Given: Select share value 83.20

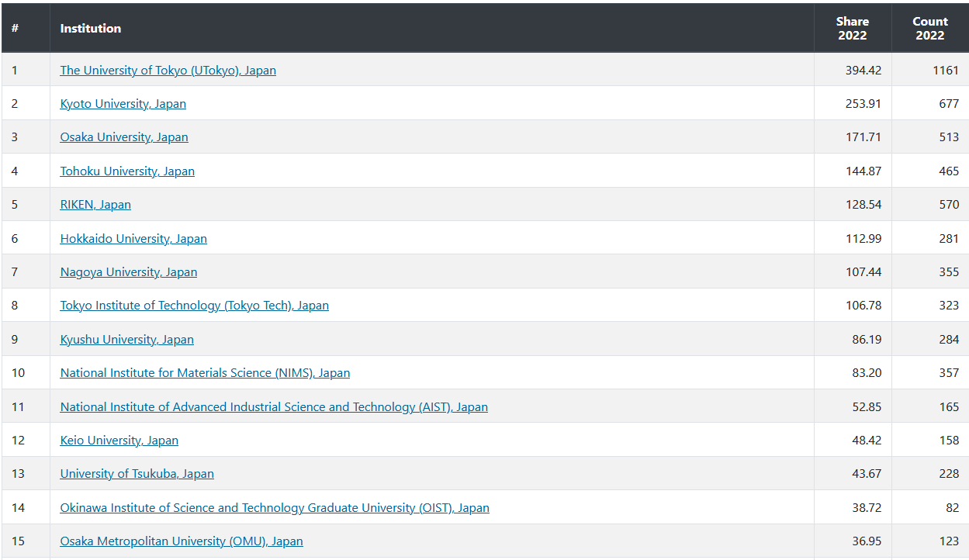Looking at the screenshot, I should coord(867,373).
